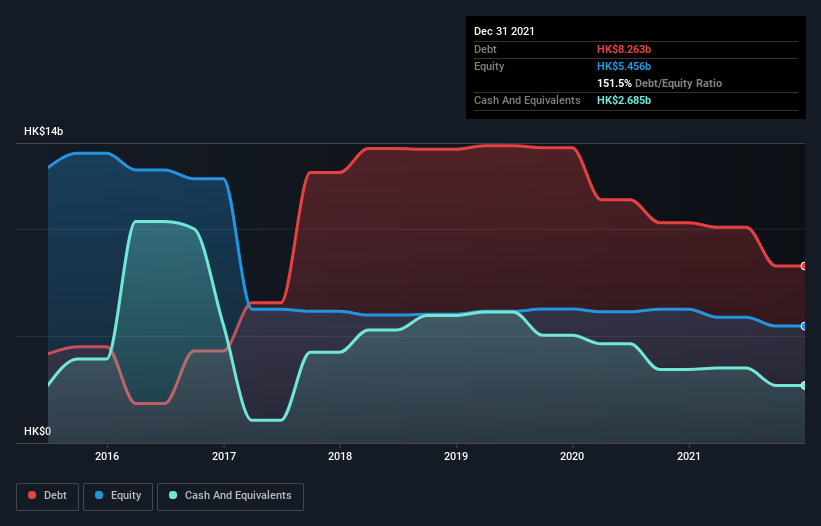Toggle the Debt series legend button

[48, 496]
